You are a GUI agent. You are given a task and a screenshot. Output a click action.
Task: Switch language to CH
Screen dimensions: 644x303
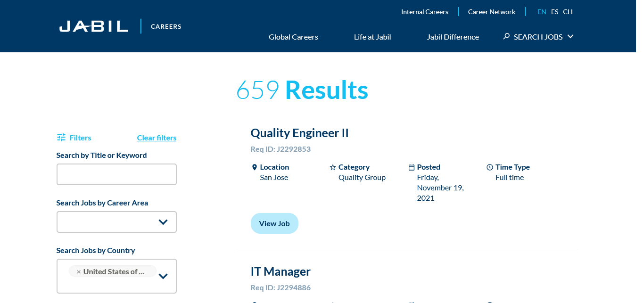tap(568, 12)
